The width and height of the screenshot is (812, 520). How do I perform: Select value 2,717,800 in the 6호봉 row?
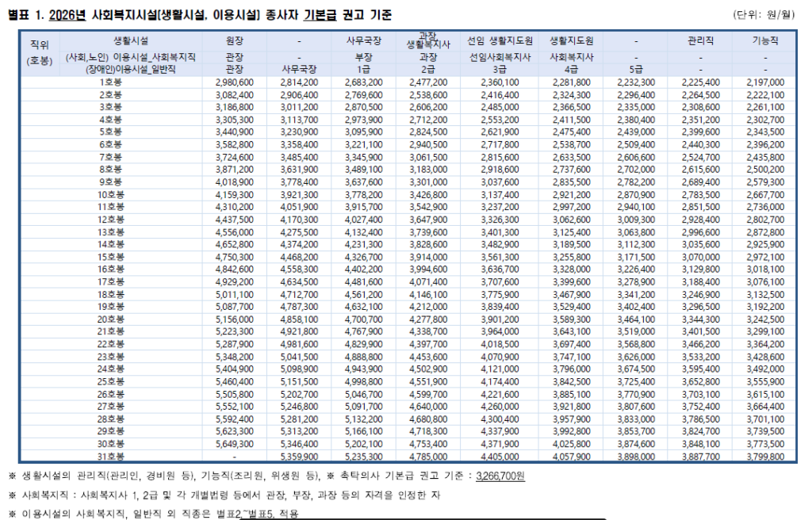500,144
